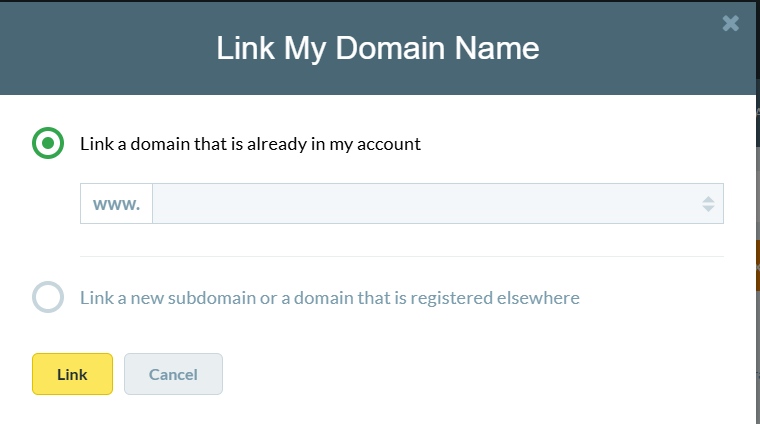
Task: Click the downward arrow of the domain selector
Action: (x=708, y=209)
